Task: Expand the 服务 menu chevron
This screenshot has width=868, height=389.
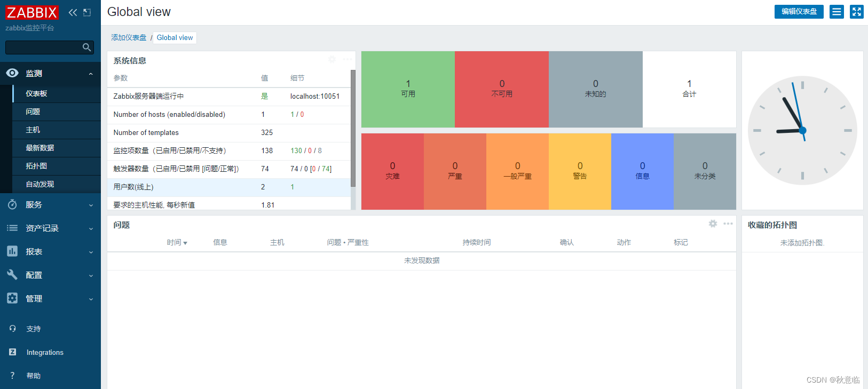Action: (x=91, y=205)
